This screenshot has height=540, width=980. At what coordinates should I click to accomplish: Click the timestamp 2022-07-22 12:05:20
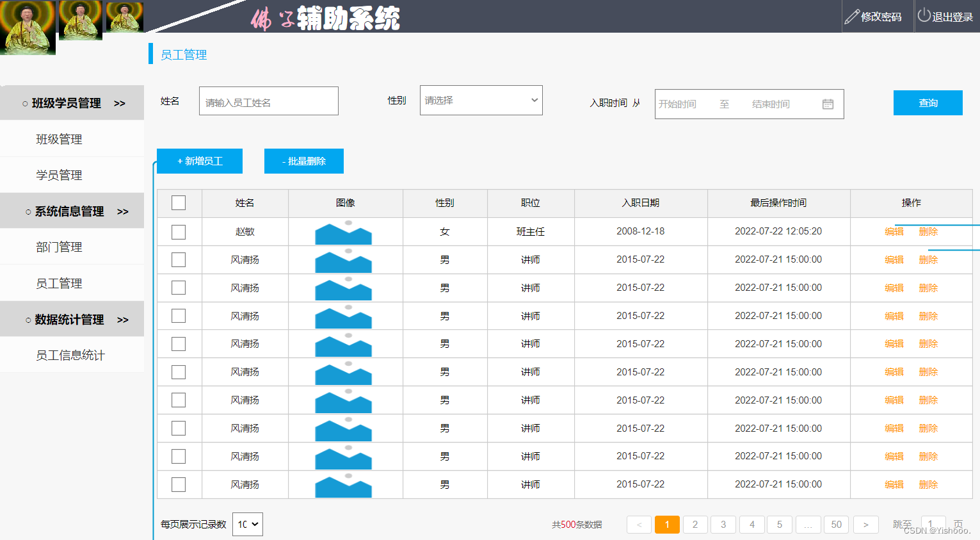click(778, 231)
